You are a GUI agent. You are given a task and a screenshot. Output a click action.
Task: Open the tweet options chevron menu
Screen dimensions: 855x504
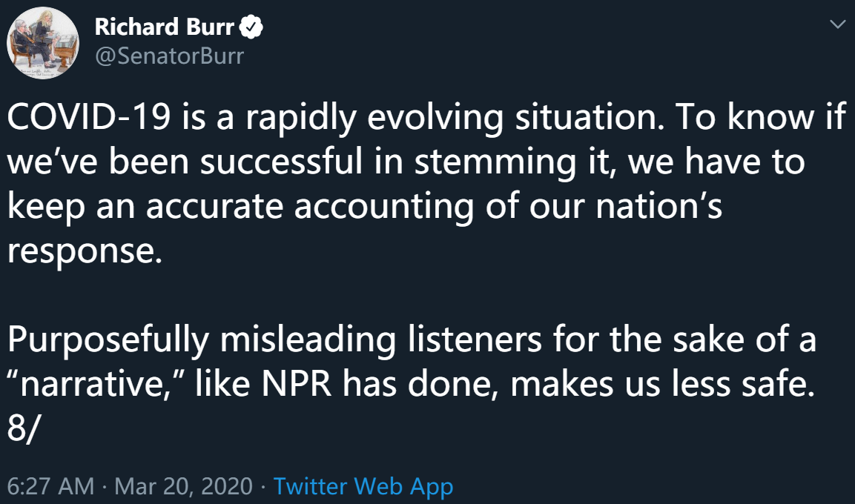point(838,25)
